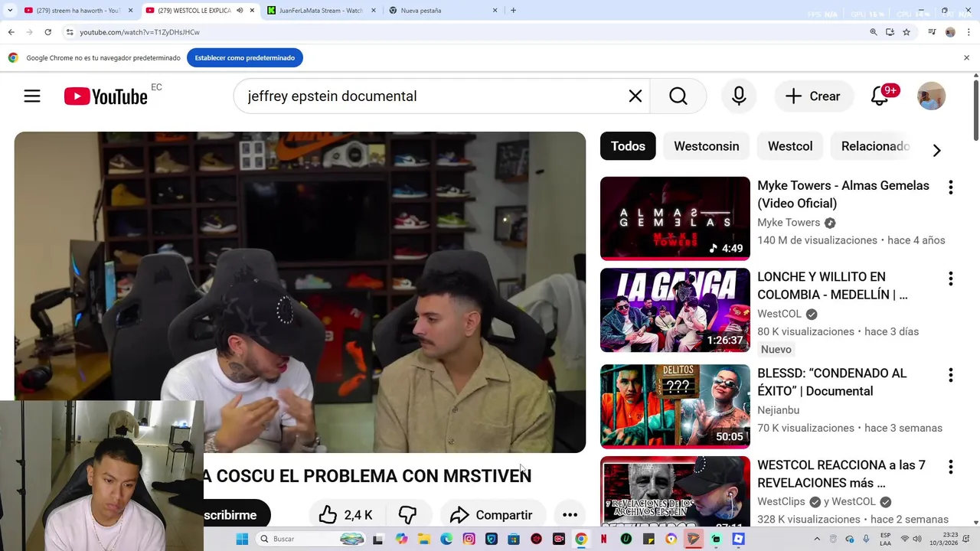980x551 pixels.
Task: Click the address bar URL
Action: [139, 32]
